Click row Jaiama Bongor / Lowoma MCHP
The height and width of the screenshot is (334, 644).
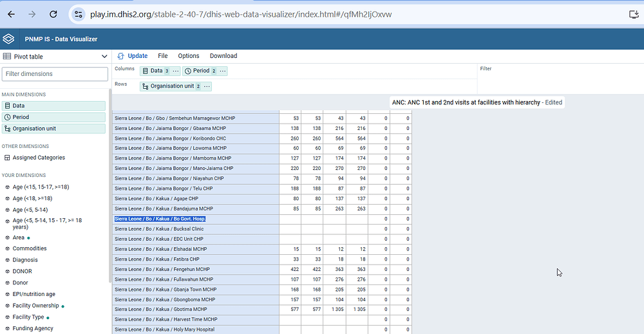coord(196,149)
